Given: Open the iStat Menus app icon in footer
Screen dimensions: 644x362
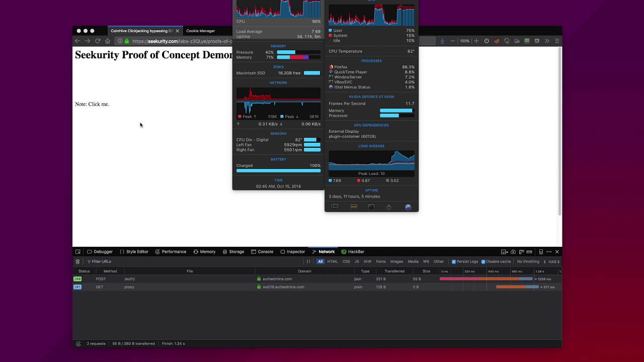Looking at the screenshot, I should click(x=408, y=207).
